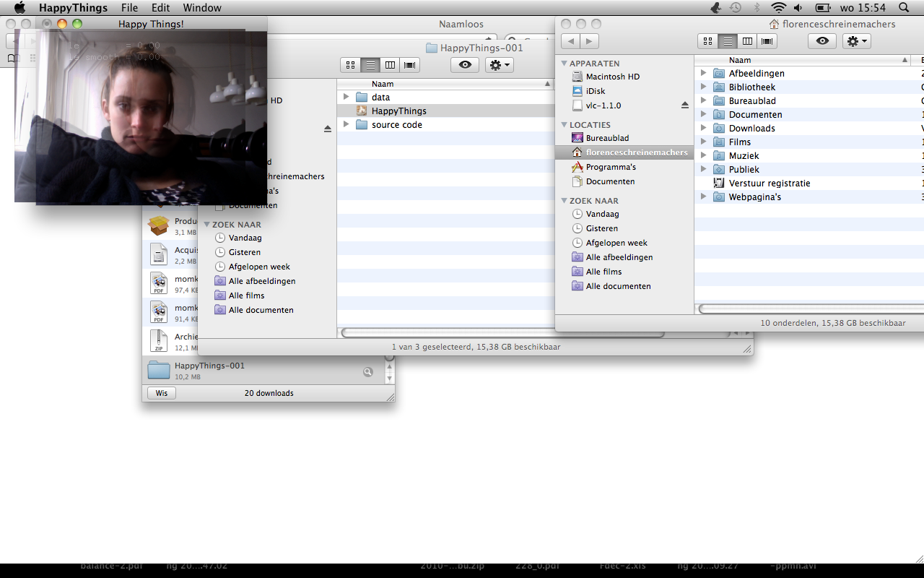Open the action gear menu in florenceschreinemachers window
This screenshot has height=578, width=924.
coord(857,41)
